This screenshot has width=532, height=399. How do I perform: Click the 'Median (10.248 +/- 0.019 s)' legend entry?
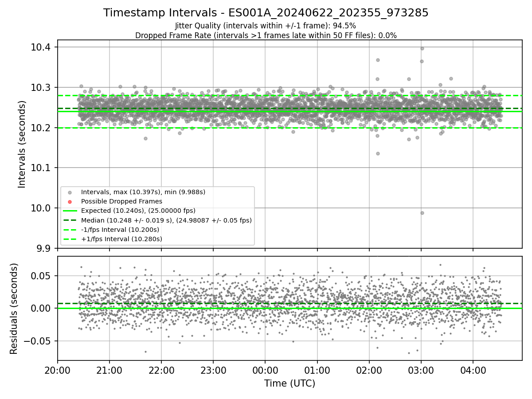[166, 220]
